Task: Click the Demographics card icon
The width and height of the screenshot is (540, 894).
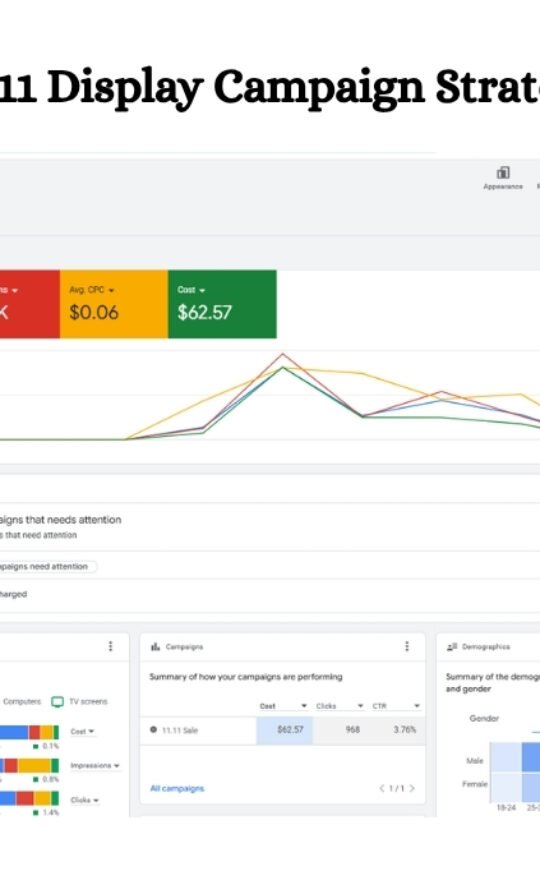Action: (452, 647)
